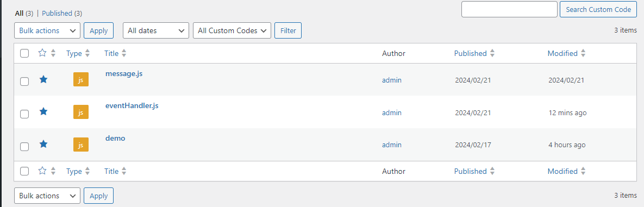Toggle the star icon for demo
The image size is (644, 207).
(x=43, y=144)
